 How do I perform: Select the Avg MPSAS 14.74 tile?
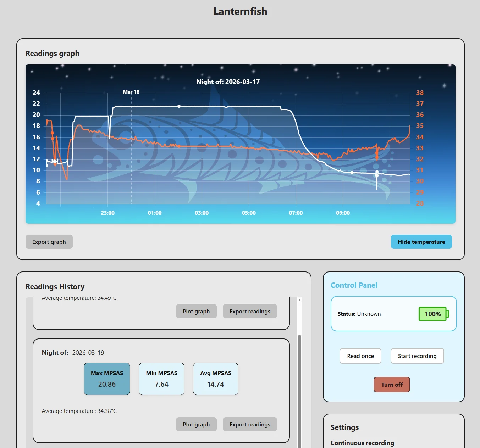[x=216, y=379]
